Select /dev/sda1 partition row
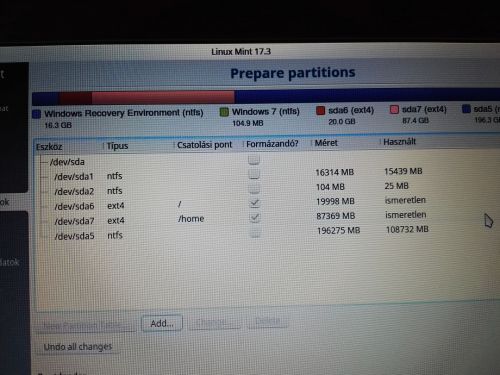This screenshot has width=500, height=375. (267, 175)
